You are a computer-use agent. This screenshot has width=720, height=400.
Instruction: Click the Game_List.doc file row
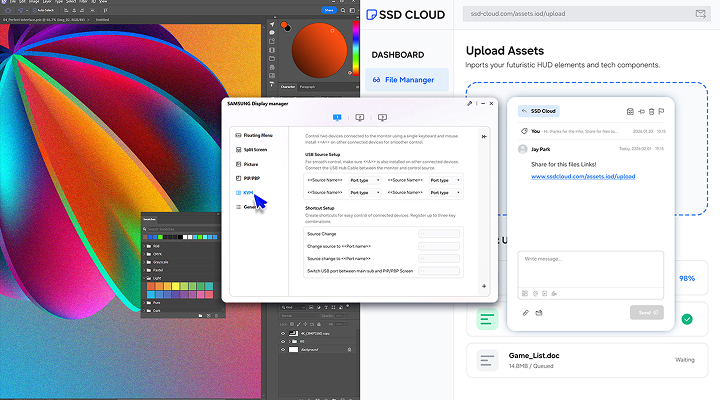[x=587, y=361]
